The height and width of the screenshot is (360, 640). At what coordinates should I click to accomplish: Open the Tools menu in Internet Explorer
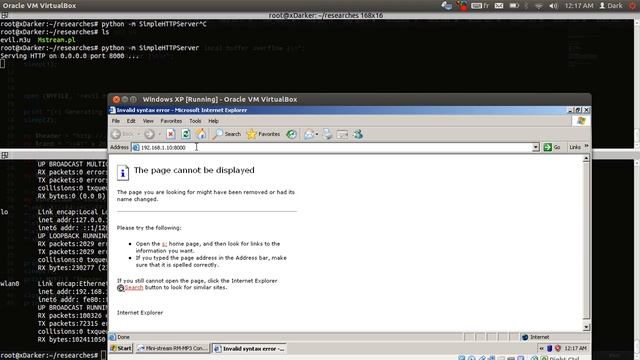pyautogui.click(x=195, y=121)
